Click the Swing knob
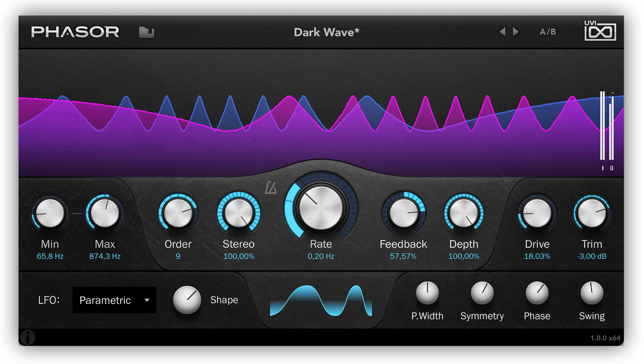Screen dimensions: 644x364 pos(592,293)
